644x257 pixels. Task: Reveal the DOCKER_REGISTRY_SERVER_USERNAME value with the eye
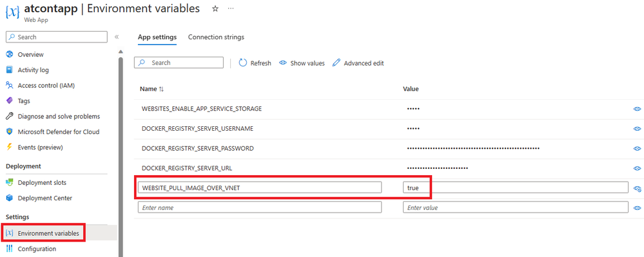click(x=637, y=129)
